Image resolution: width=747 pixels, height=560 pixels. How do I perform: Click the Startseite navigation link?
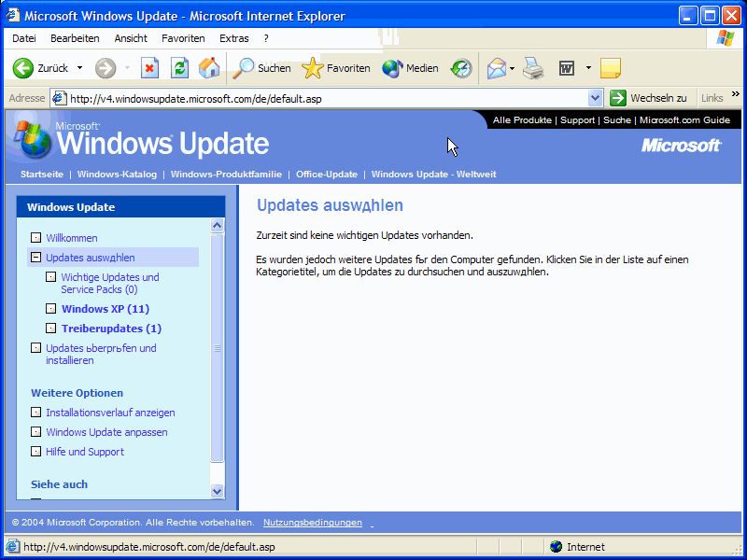(x=42, y=175)
